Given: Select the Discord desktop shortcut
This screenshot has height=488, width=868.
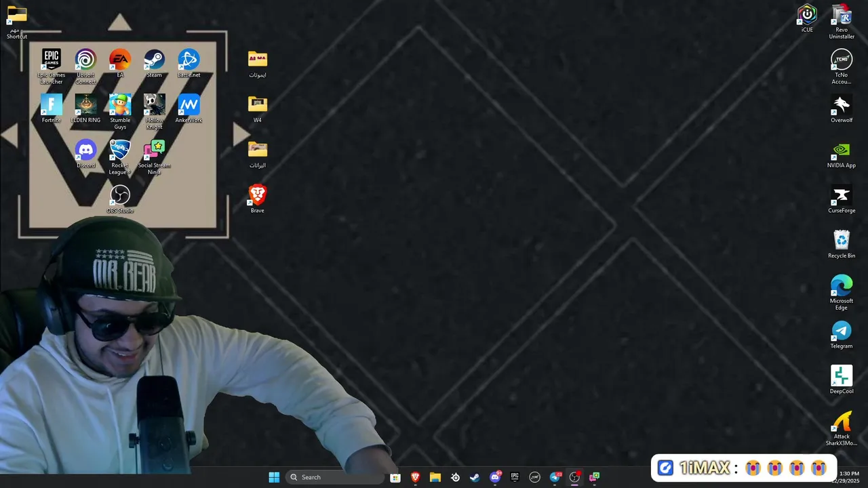Looking at the screenshot, I should coord(85,154).
